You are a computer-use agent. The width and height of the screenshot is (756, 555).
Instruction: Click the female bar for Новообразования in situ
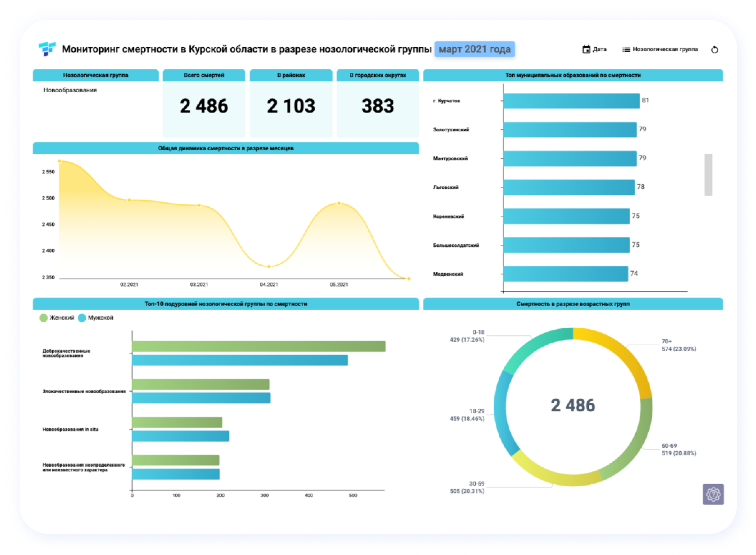(x=177, y=422)
